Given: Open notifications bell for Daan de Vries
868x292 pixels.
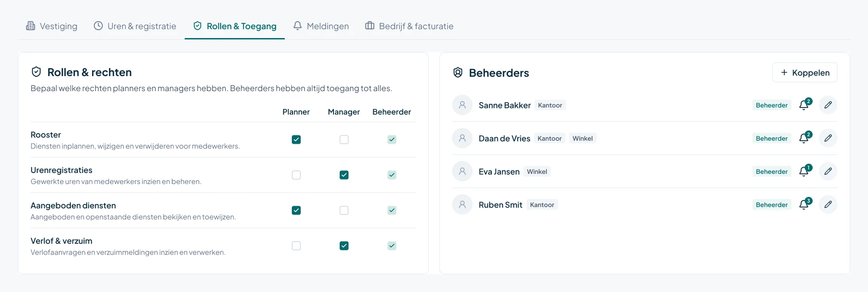Looking at the screenshot, I should [804, 138].
